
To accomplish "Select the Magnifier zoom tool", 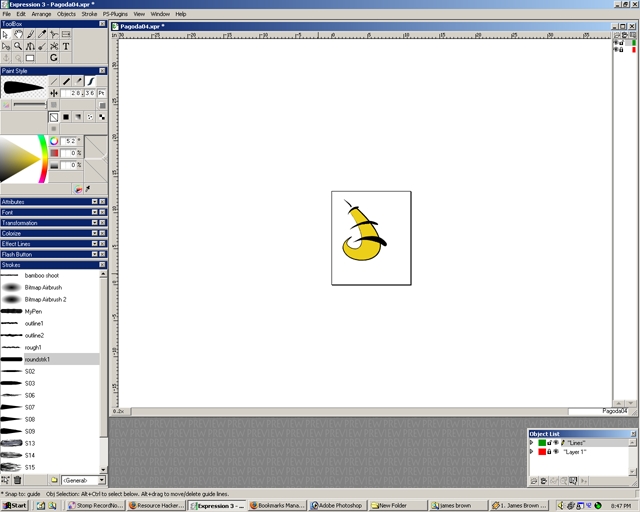I will coord(18,46).
